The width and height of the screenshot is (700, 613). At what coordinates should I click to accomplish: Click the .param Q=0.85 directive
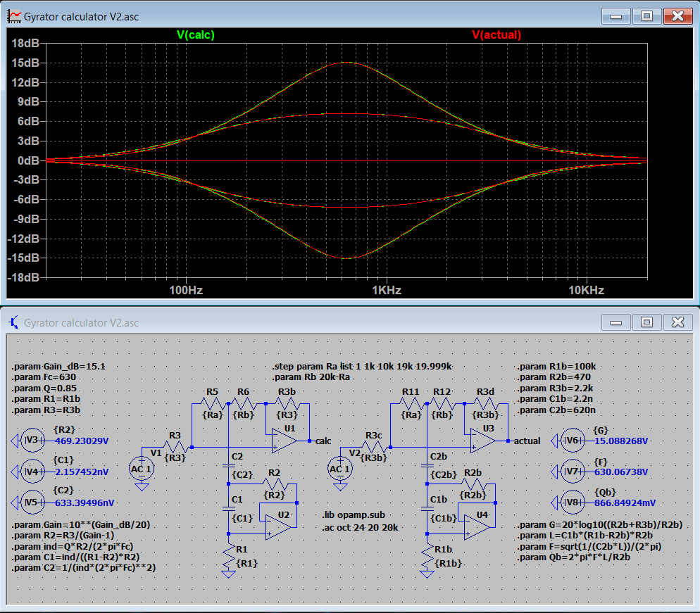[x=44, y=388]
